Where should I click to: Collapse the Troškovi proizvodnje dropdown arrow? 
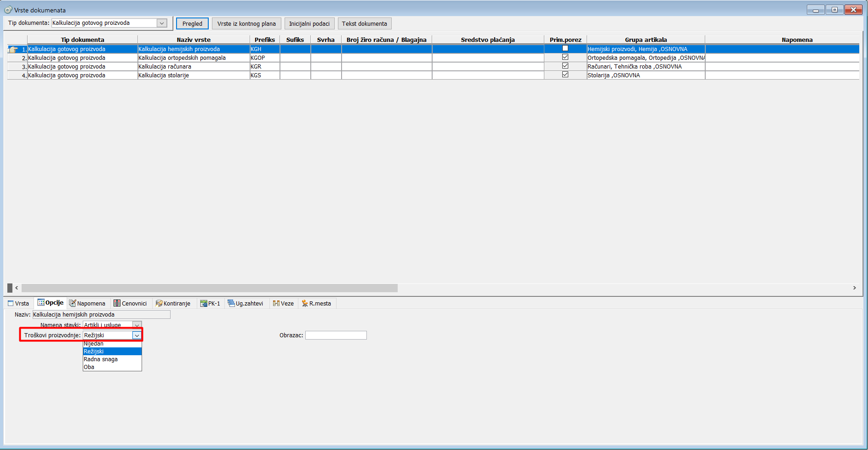[137, 335]
